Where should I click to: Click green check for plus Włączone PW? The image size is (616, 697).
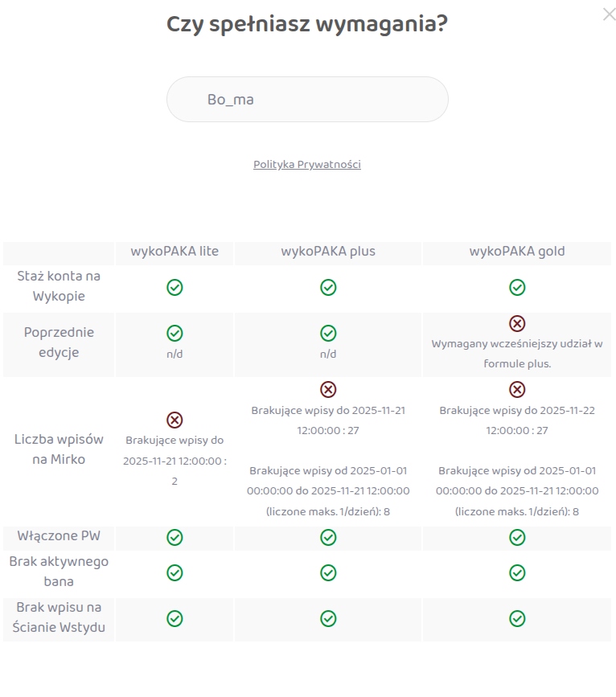328,537
